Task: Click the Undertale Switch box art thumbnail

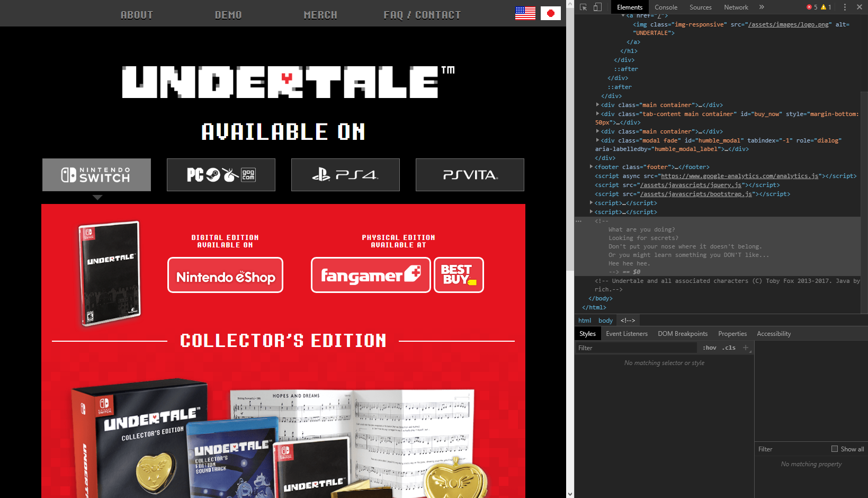Action: 110,273
